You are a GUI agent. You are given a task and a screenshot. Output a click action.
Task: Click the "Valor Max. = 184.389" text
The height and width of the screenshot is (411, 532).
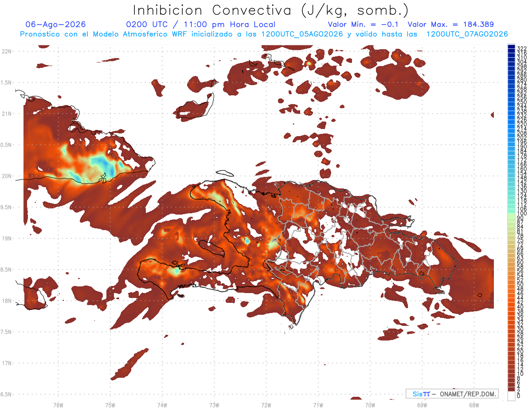[x=451, y=24]
